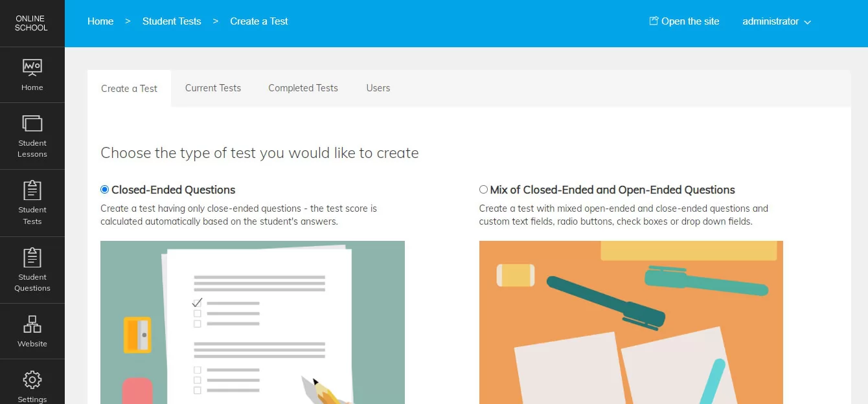
Task: Select Mix of Closed-Ended and Open-Ended radio
Action: [x=483, y=190]
